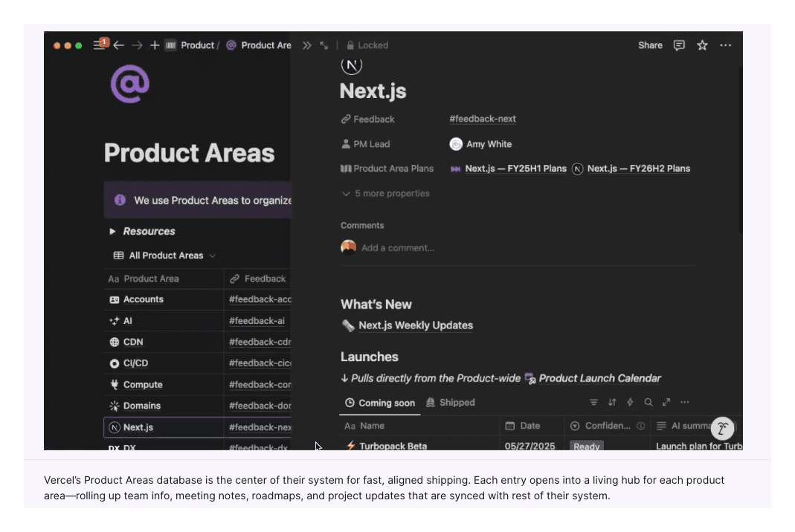Open the AI row
This screenshot has width=795, height=532.
point(127,321)
